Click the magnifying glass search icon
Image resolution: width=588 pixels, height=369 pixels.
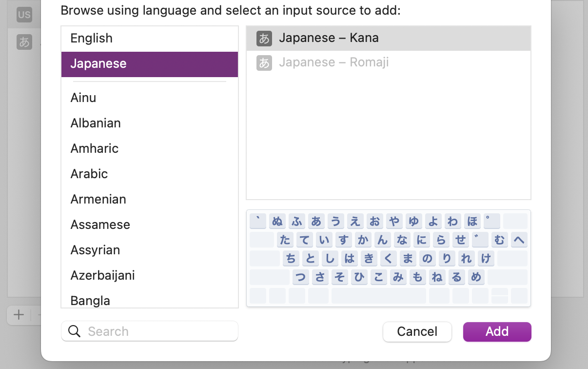(x=75, y=331)
